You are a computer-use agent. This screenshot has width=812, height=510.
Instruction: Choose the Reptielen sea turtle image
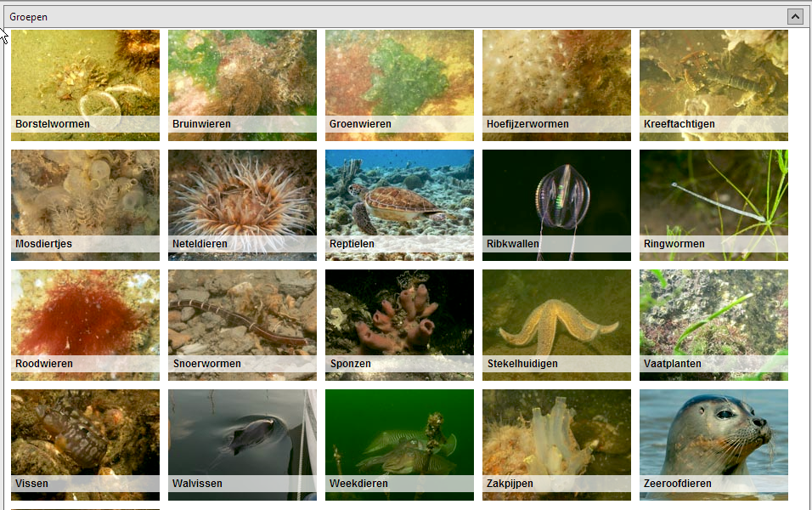399,205
